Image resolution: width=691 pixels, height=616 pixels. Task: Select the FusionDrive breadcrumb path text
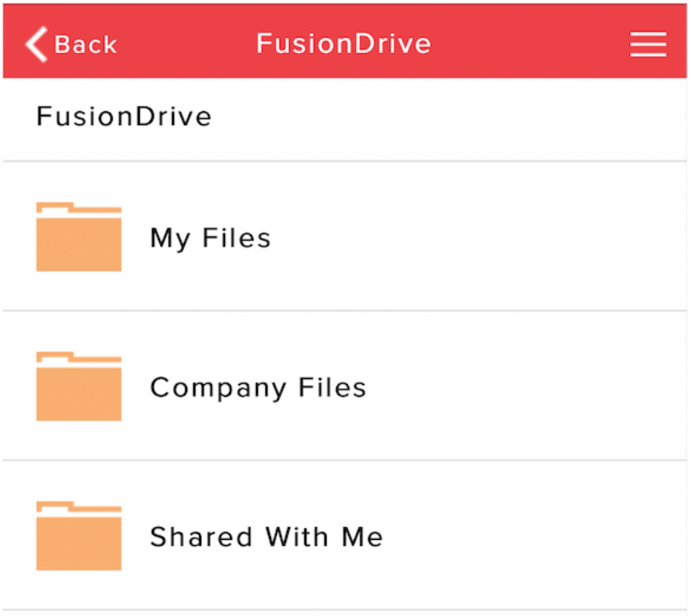coord(124,116)
